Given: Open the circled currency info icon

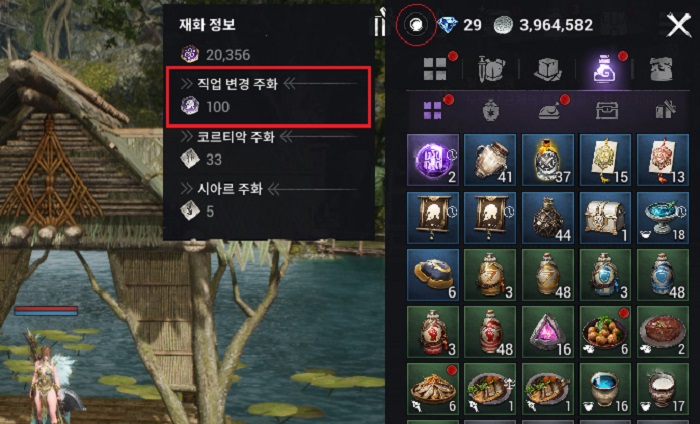Looking at the screenshot, I should [x=415, y=24].
